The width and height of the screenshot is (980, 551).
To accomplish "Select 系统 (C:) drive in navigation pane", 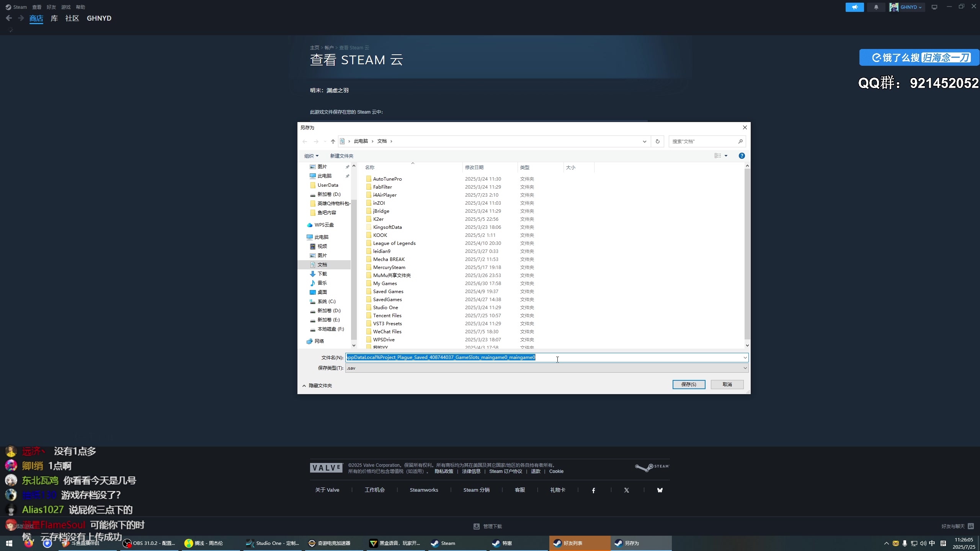I will pos(326,302).
